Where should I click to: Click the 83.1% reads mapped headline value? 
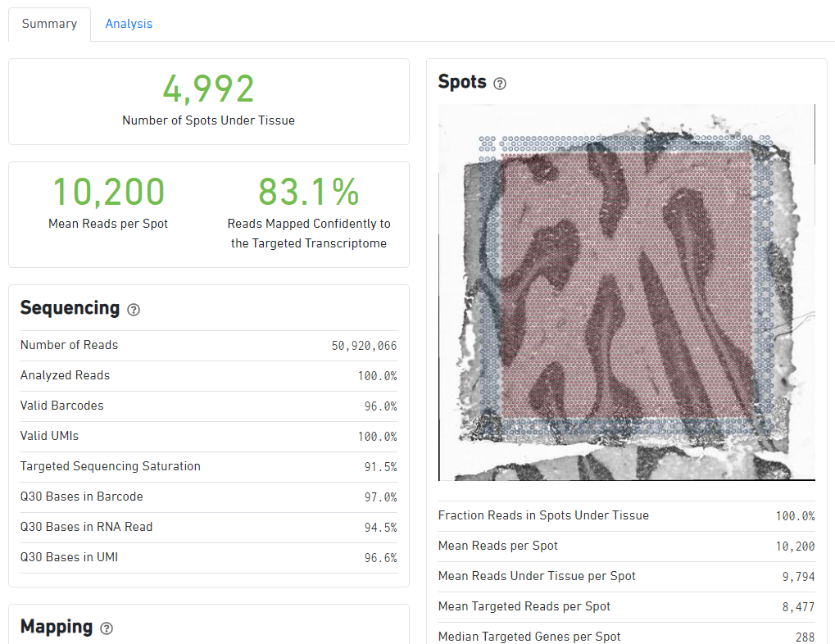(308, 192)
